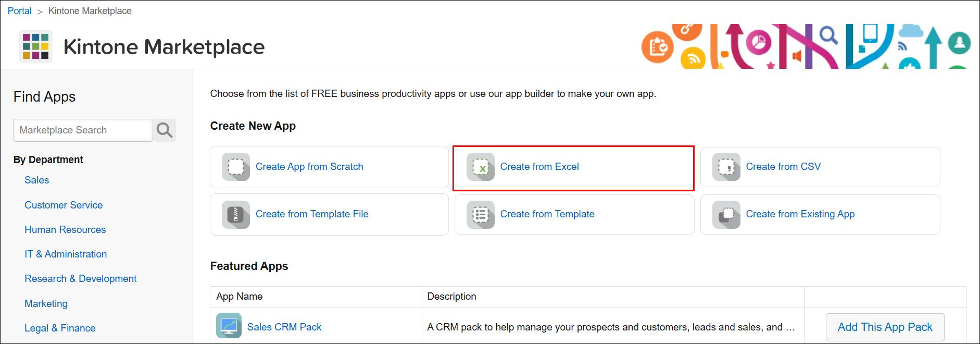Screen dimensions: 980x344
Task: Click the Sales CRM Pack app icon
Action: pos(229,326)
